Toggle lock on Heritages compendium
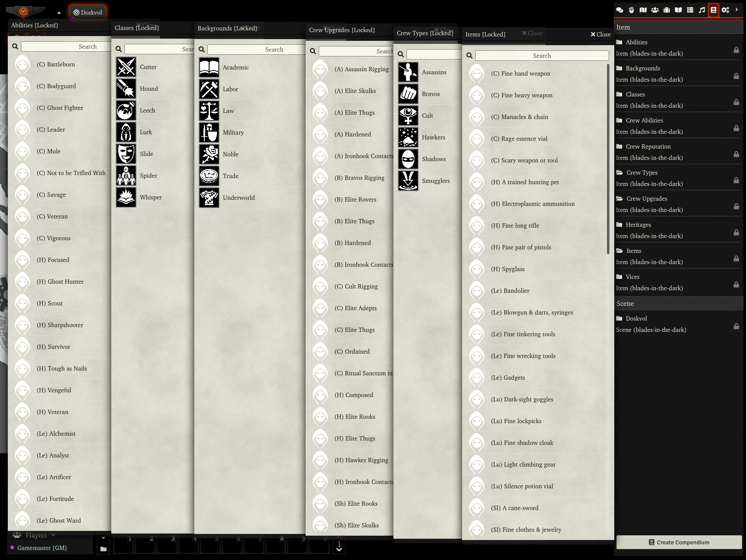 736,232
